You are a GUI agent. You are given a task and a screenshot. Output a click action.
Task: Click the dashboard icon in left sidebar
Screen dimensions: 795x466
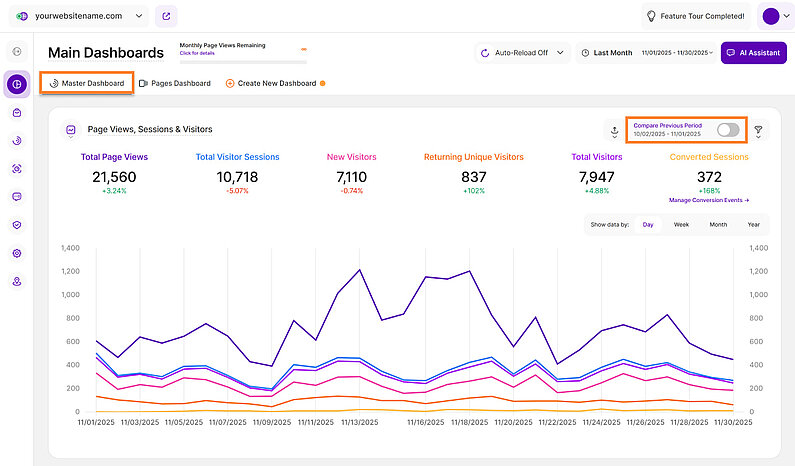coord(17,84)
